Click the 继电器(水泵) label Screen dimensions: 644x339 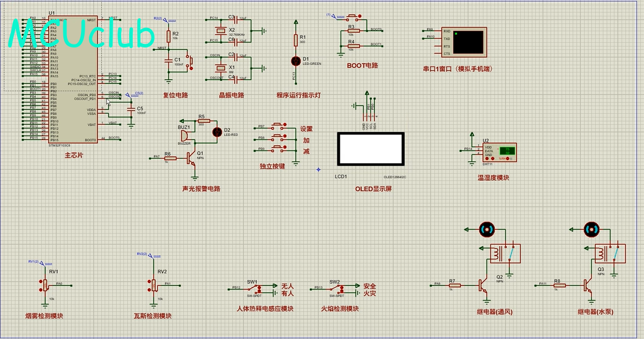pos(595,312)
